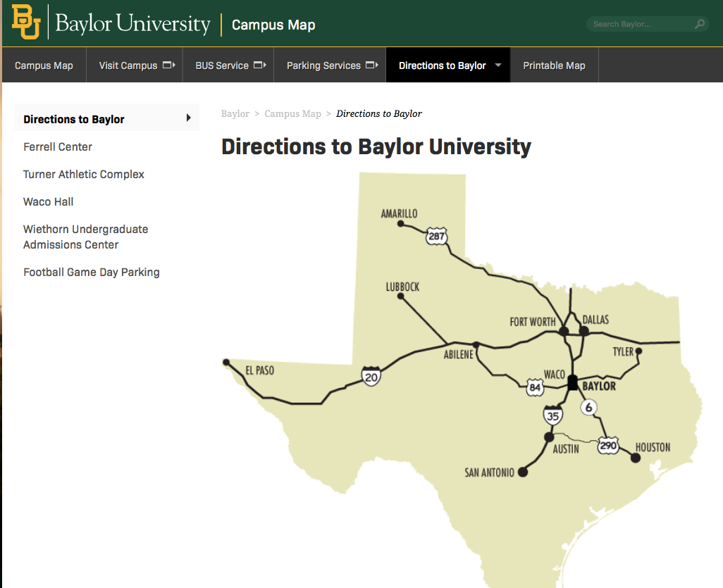This screenshot has height=588, width=723.
Task: Click the San Antonio city dot on map
Action: [523, 472]
